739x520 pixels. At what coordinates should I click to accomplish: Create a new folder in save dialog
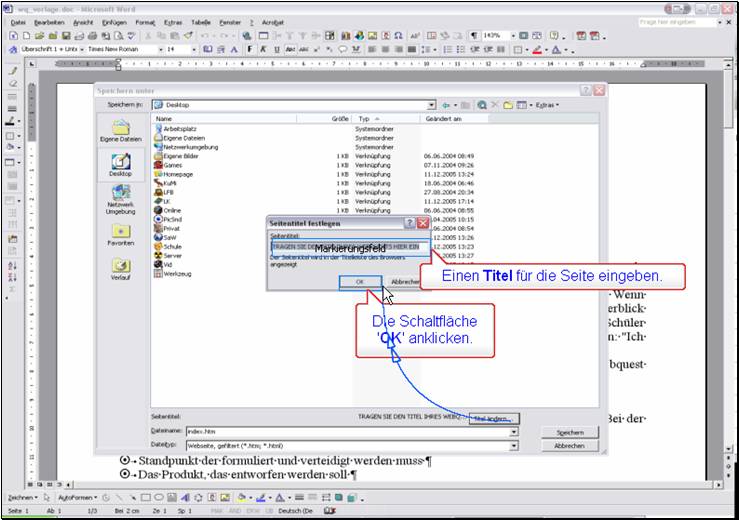tap(507, 104)
